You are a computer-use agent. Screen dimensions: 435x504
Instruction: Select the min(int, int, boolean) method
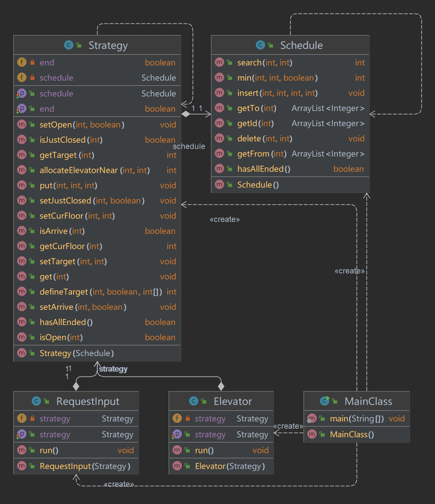290,78
